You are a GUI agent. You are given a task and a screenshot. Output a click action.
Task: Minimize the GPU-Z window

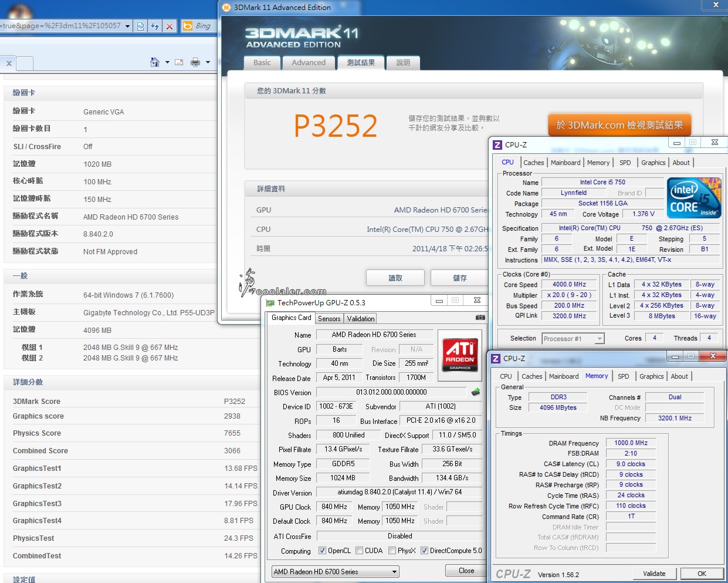coord(439,301)
